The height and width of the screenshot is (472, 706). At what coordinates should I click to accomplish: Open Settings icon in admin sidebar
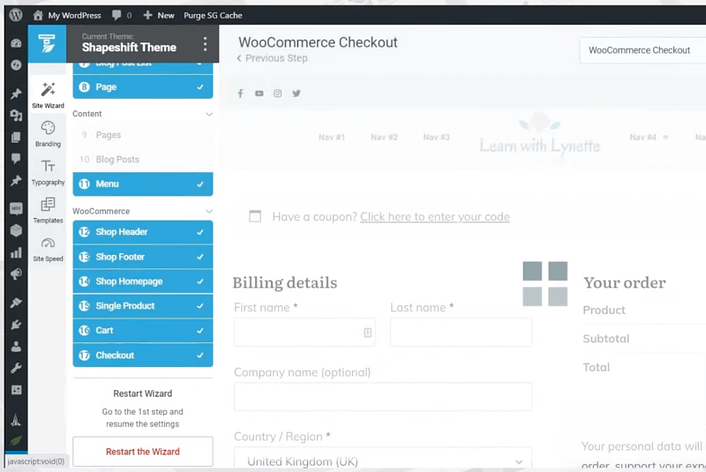click(x=16, y=390)
